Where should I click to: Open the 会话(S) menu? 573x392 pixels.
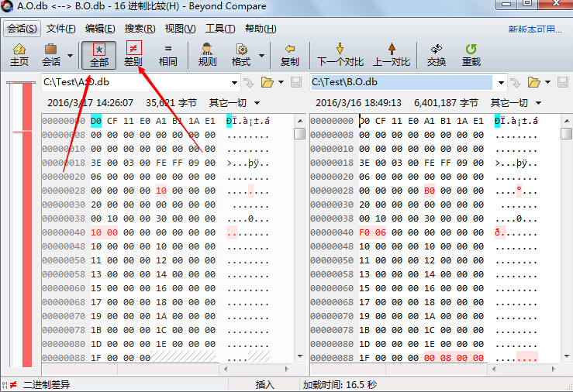pos(22,29)
